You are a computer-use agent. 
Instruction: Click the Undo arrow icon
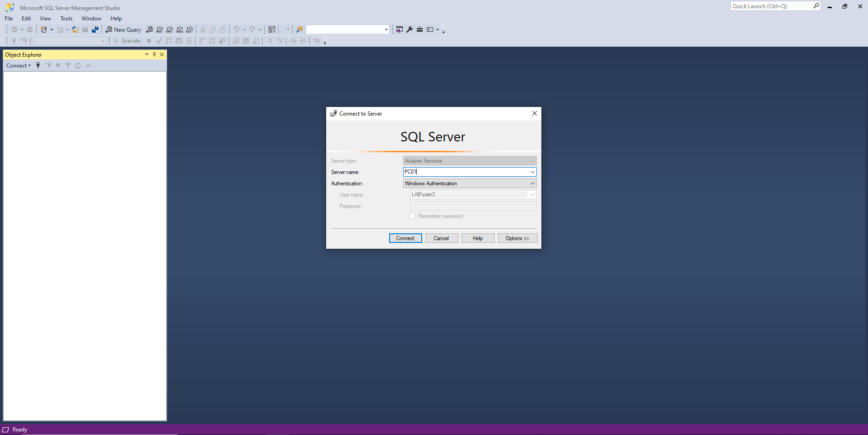[x=236, y=29]
